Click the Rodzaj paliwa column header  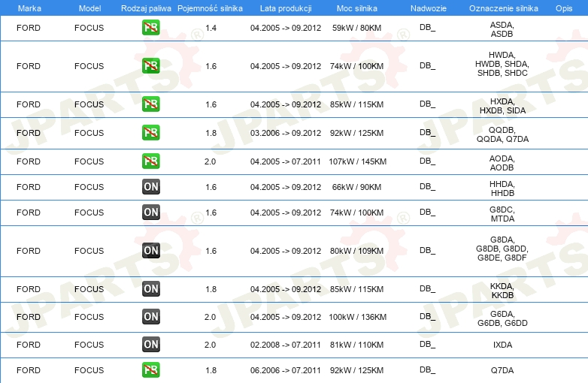(146, 8)
